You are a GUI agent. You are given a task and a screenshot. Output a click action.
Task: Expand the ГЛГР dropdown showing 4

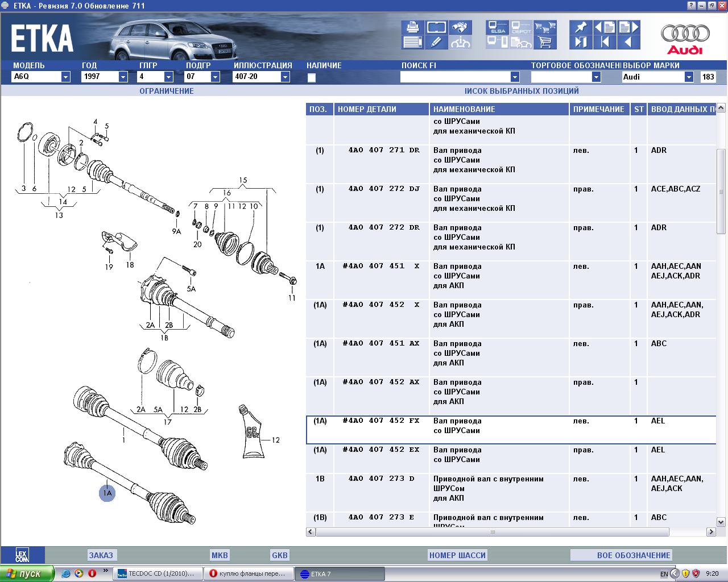169,77
